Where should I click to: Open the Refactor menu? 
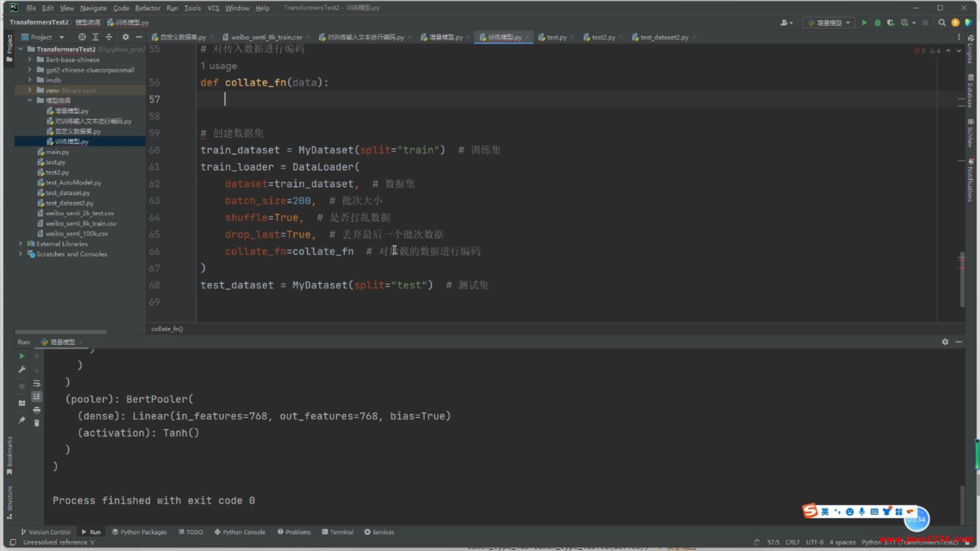[x=148, y=8]
